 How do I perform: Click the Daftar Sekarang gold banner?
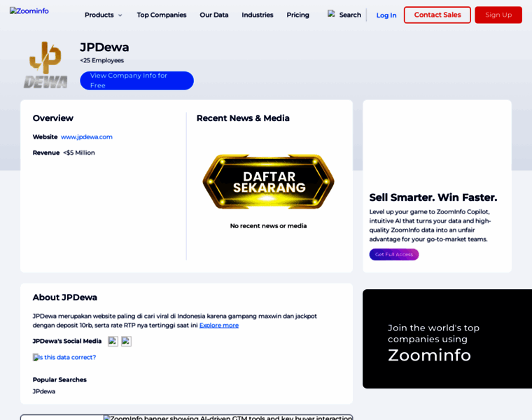pos(268,182)
